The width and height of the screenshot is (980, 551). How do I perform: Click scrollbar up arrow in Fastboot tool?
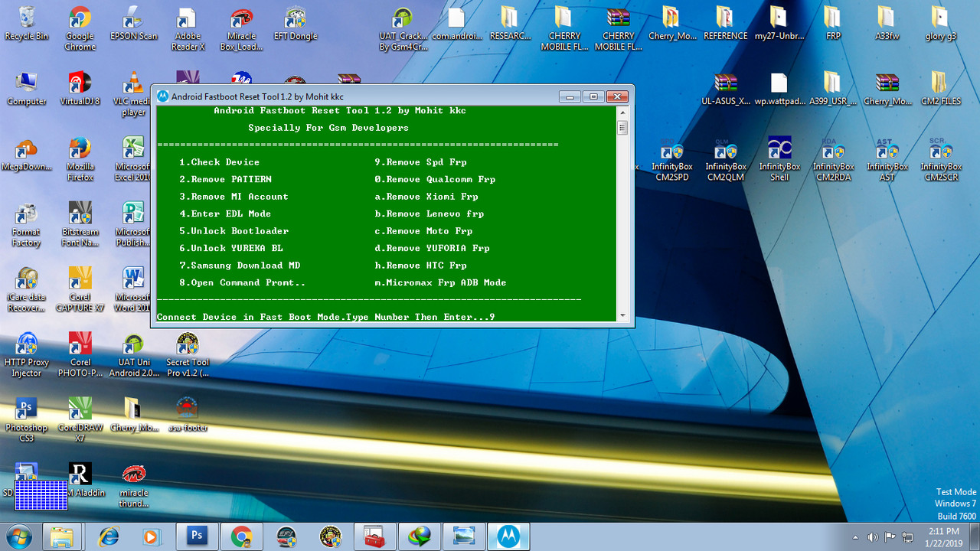click(x=622, y=112)
